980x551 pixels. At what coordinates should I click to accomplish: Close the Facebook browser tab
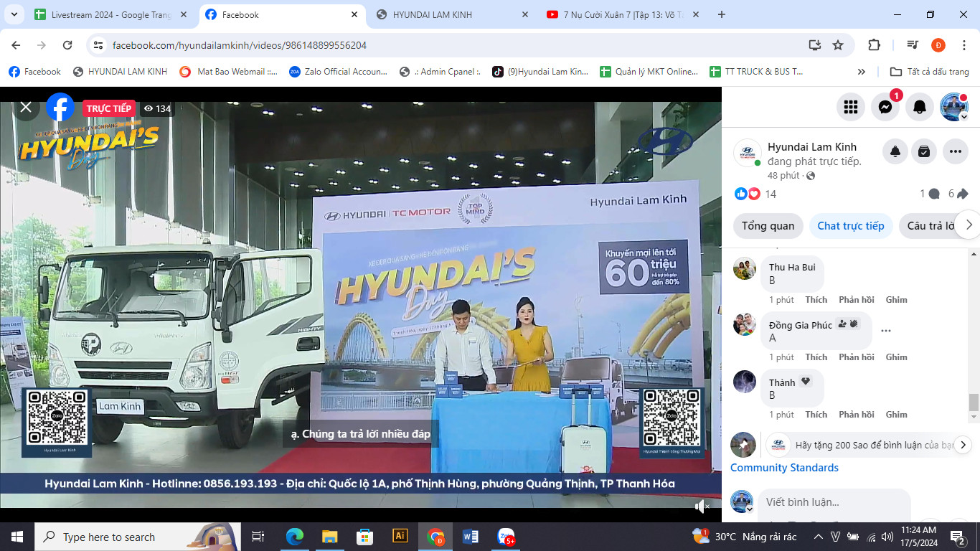(x=354, y=14)
